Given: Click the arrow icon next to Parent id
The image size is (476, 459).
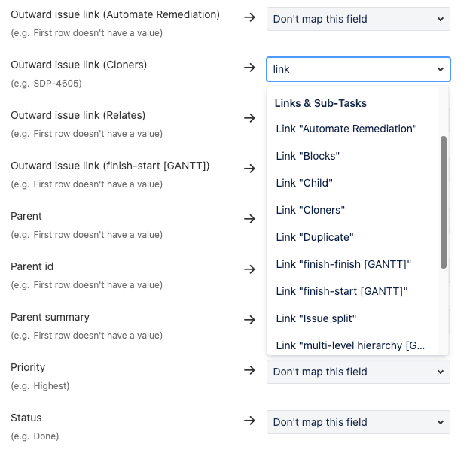Looking at the screenshot, I should pos(249,269).
